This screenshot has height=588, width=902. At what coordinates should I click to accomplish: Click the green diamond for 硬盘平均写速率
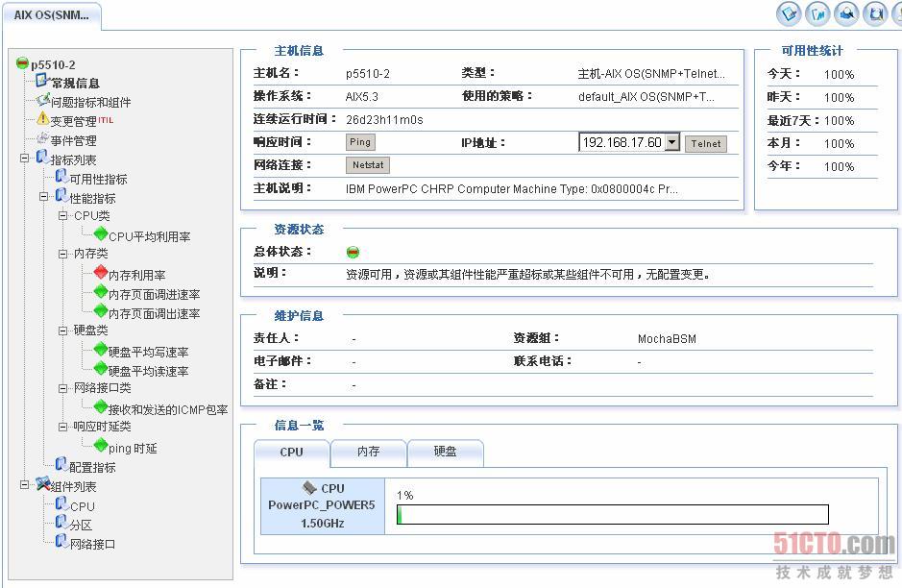pos(101,349)
